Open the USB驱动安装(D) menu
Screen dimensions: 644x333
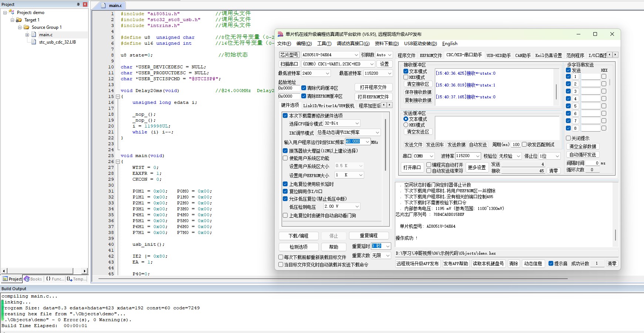click(x=420, y=44)
